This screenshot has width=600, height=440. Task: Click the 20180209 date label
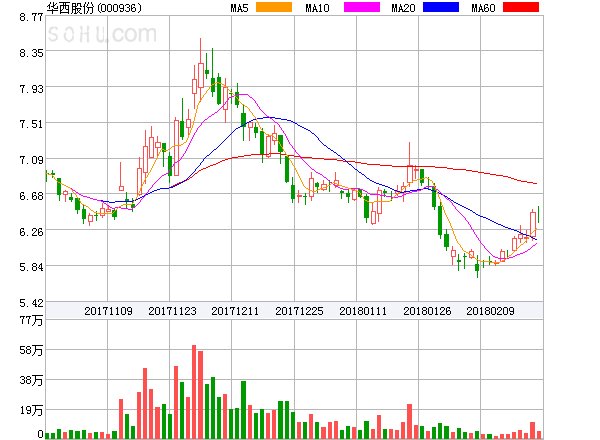[x=490, y=311]
